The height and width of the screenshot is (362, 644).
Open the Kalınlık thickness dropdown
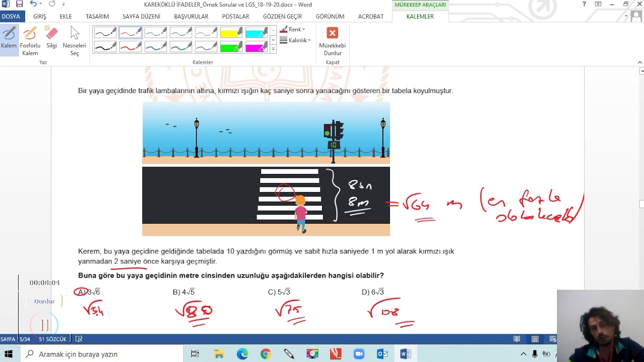point(295,40)
